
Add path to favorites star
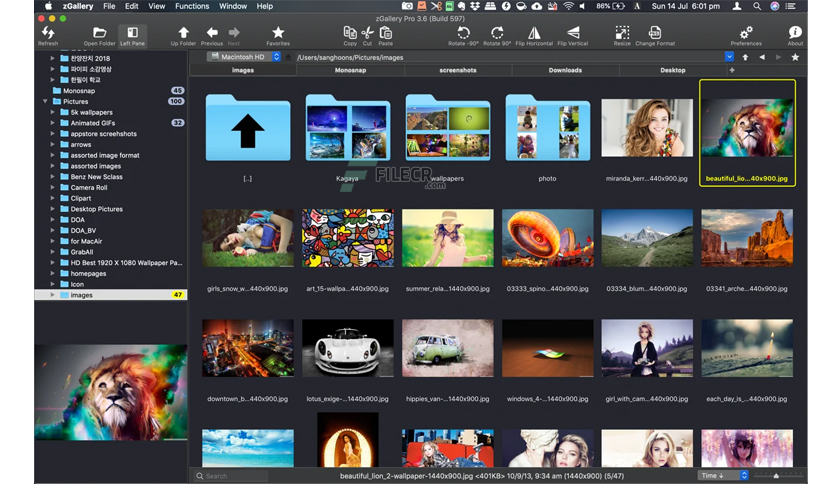[x=795, y=57]
